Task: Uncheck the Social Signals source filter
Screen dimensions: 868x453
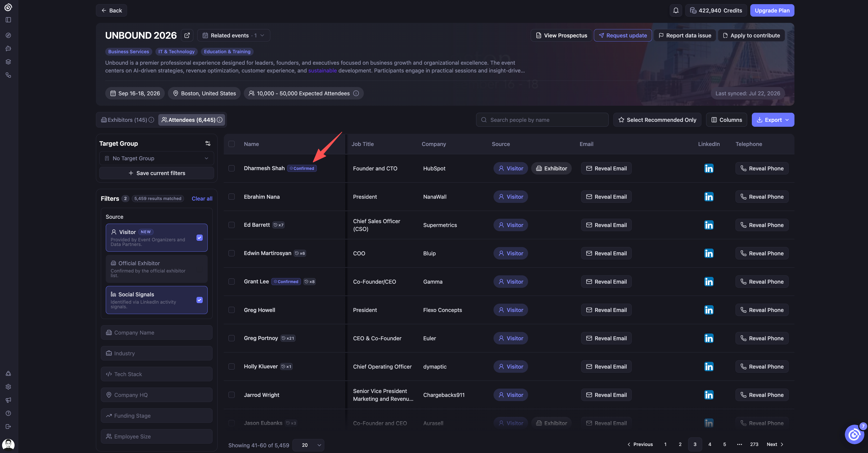Action: point(200,300)
